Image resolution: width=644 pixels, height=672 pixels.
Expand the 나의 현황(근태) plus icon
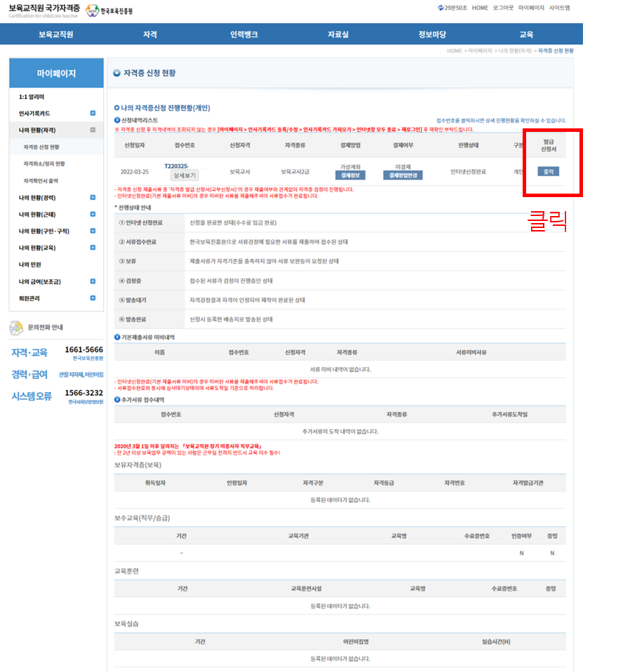point(93,215)
